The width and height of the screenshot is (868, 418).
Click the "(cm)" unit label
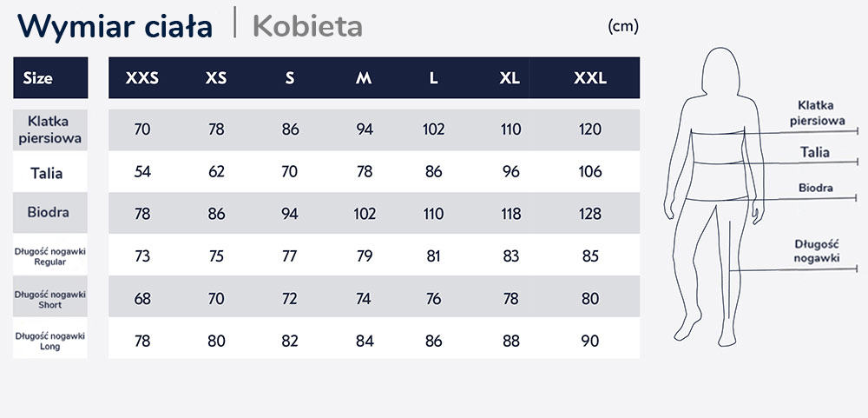tap(623, 26)
